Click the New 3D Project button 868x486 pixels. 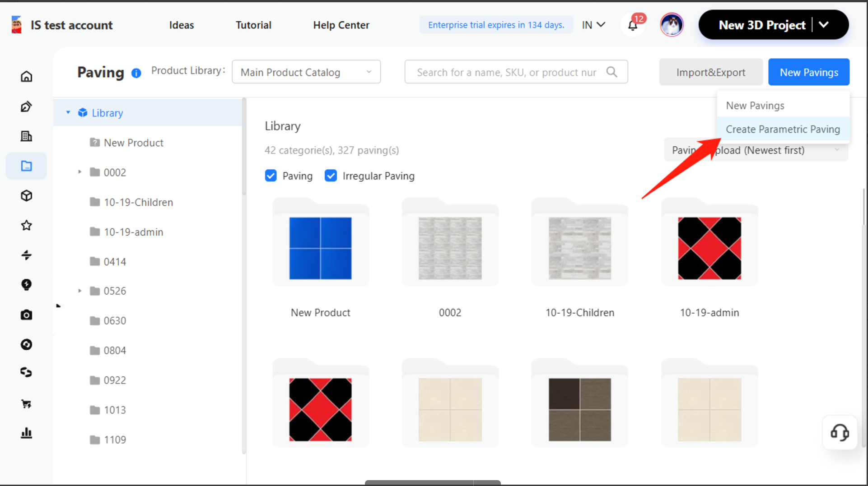click(x=761, y=25)
